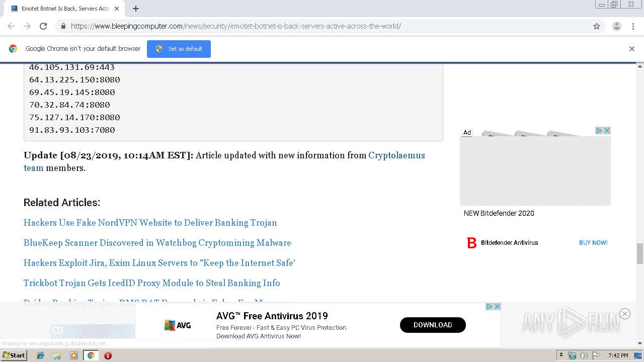This screenshot has width=644, height=362.
Task: Click Set as default button
Action: tap(179, 49)
